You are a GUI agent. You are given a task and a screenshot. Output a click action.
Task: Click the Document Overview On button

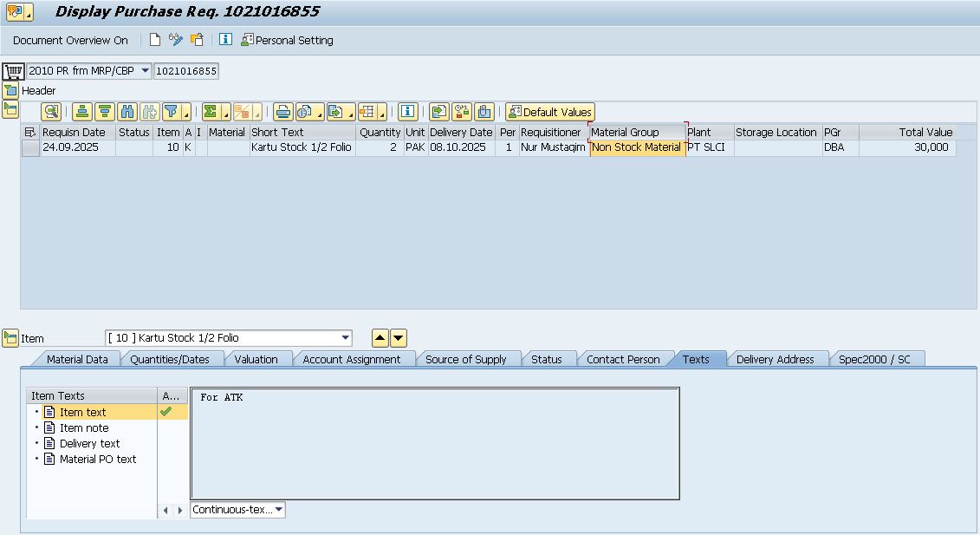coord(70,40)
